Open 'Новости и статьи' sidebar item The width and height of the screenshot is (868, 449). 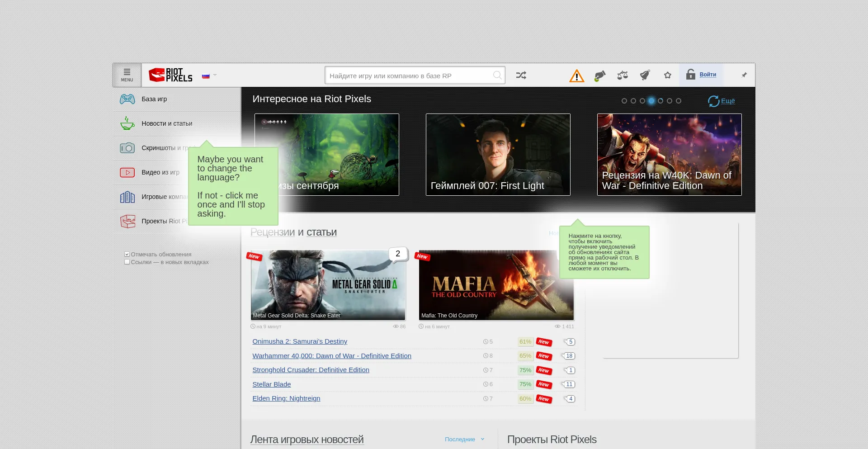[167, 123]
